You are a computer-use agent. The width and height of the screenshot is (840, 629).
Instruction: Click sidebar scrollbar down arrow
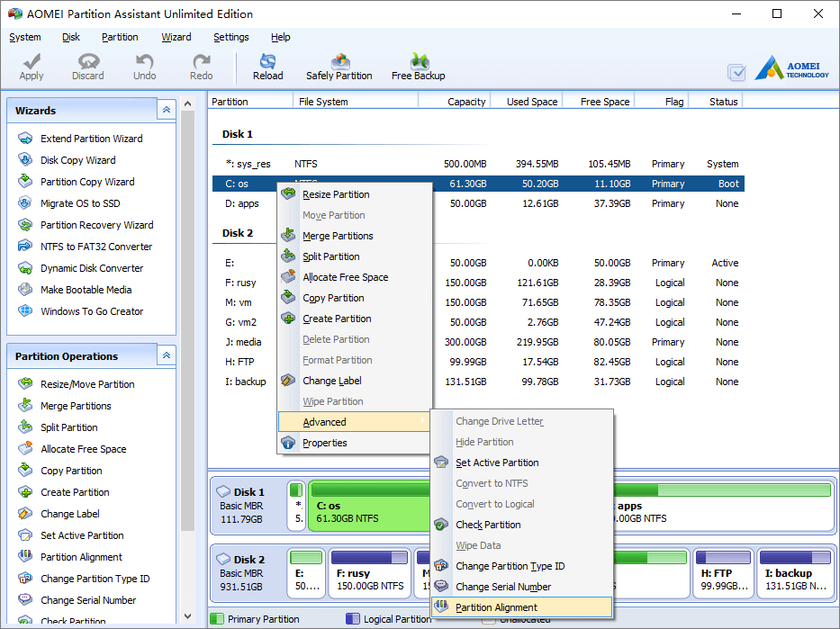tap(187, 616)
